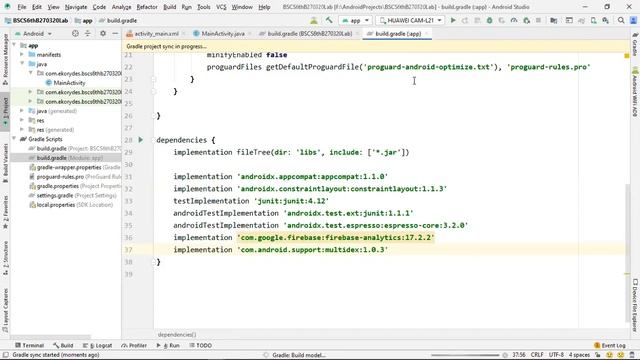Switch to the MainActivity.java tab
640x360 pixels.
[x=223, y=34]
